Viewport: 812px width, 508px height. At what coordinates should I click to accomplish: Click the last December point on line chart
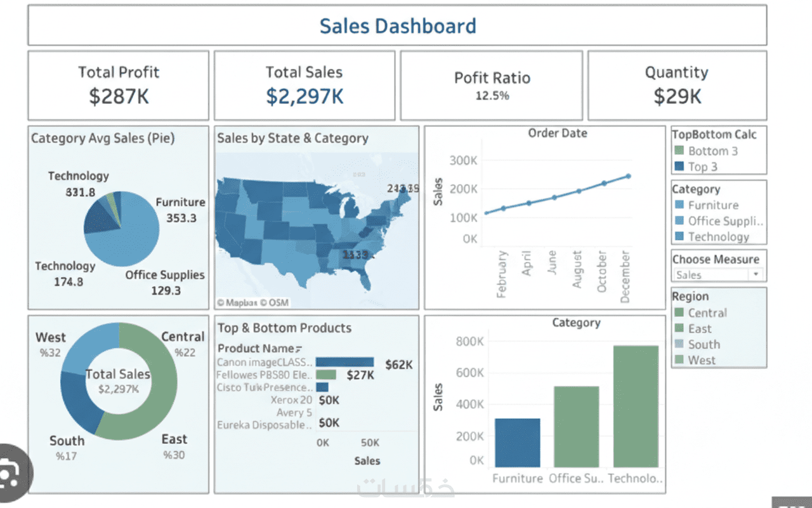pos(628,176)
